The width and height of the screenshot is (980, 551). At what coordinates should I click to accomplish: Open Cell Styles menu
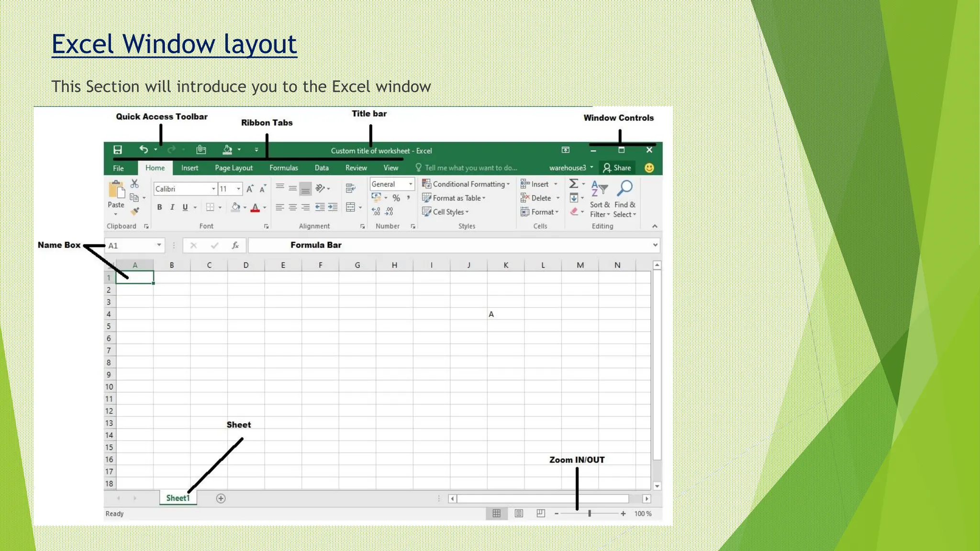[x=445, y=212]
